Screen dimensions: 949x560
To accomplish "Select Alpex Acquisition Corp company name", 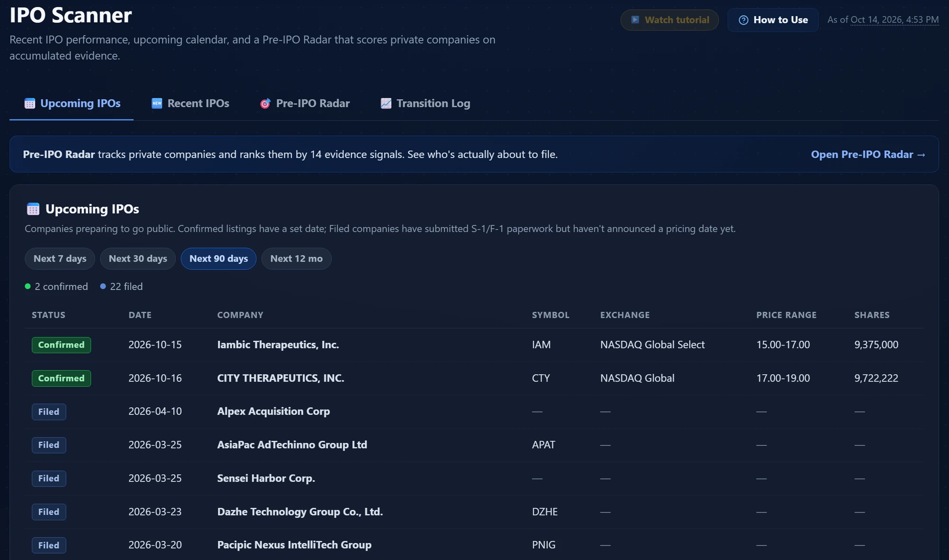I will point(273,411).
